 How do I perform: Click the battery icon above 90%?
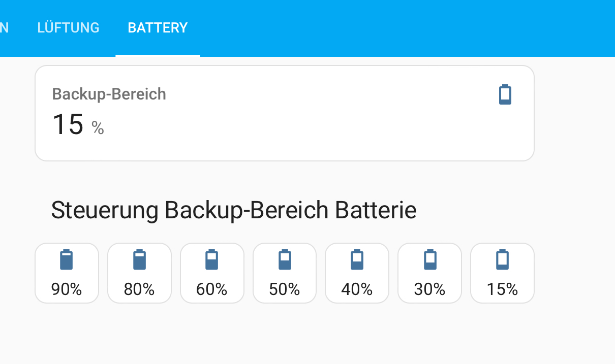click(x=67, y=259)
